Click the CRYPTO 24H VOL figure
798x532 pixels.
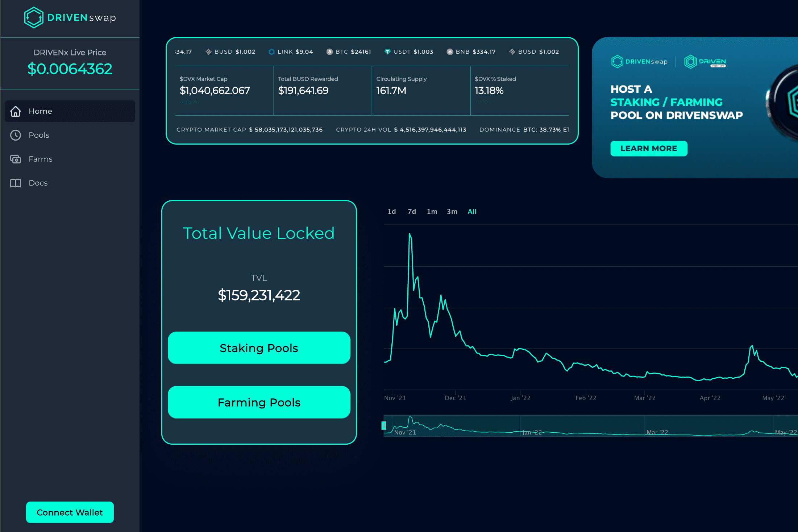pyautogui.click(x=430, y=130)
